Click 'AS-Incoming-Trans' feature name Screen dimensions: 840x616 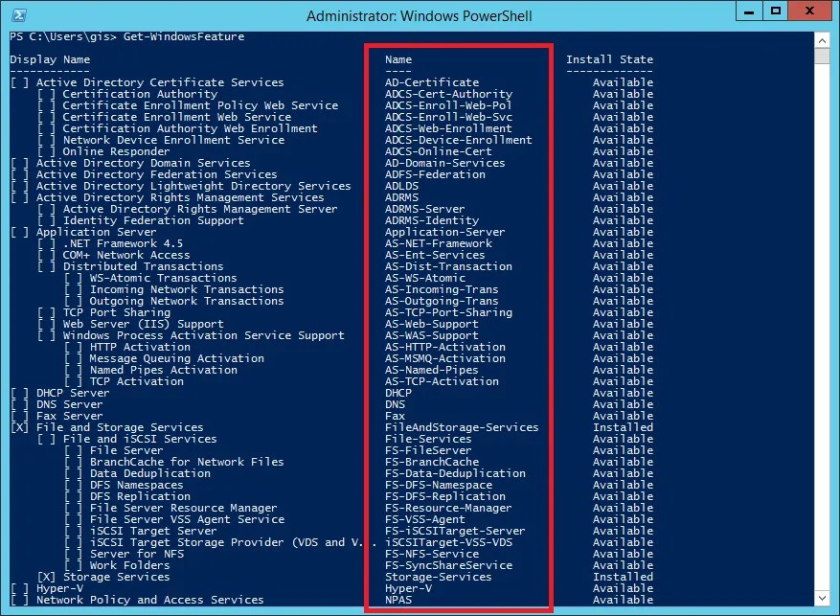[442, 289]
